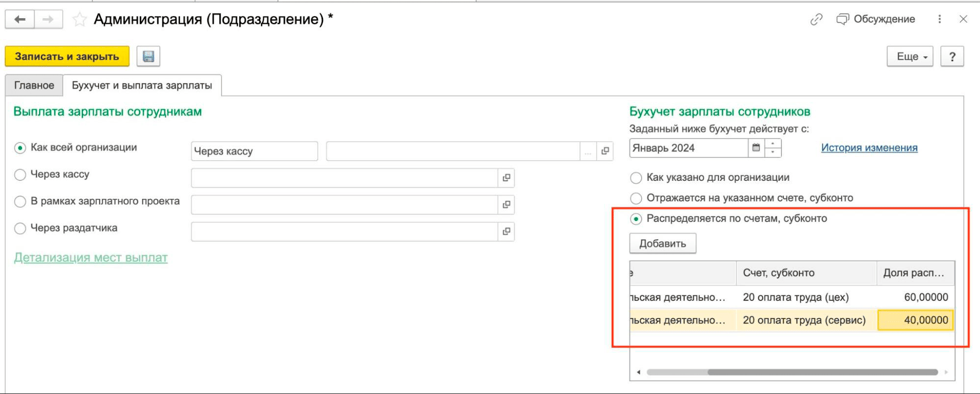Open the three-dot options menu in header
980x394 pixels.
939,19
